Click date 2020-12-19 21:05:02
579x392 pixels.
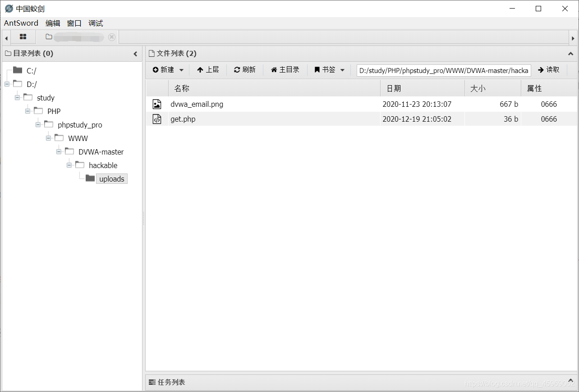coord(417,119)
